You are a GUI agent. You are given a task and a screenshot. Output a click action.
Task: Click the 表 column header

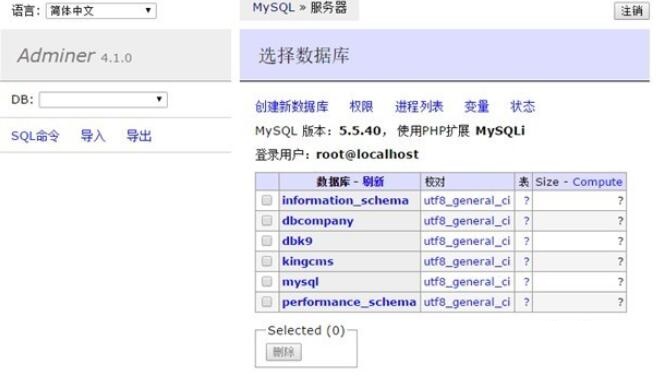tap(524, 182)
